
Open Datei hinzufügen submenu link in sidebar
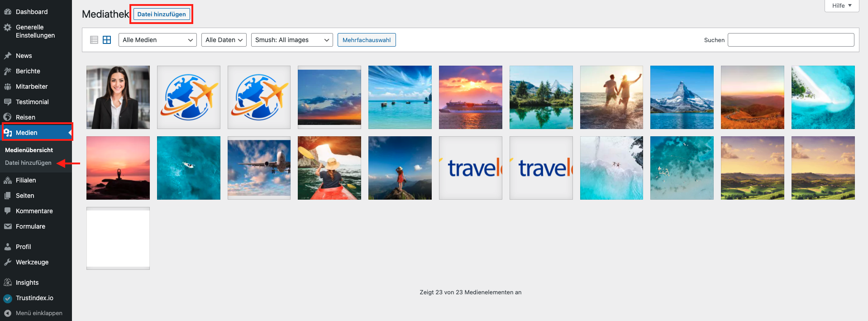(28, 163)
